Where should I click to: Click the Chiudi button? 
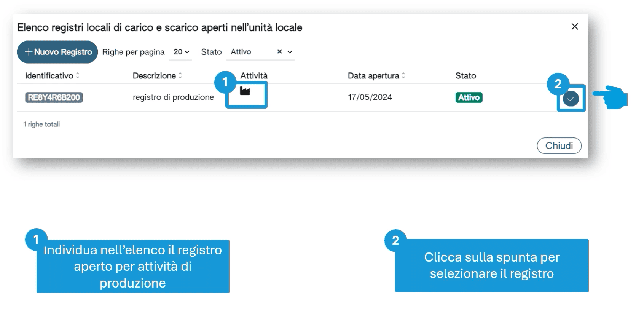[559, 145]
